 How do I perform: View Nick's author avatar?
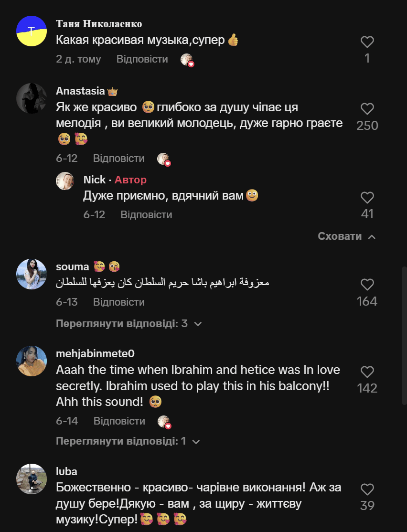click(65, 181)
